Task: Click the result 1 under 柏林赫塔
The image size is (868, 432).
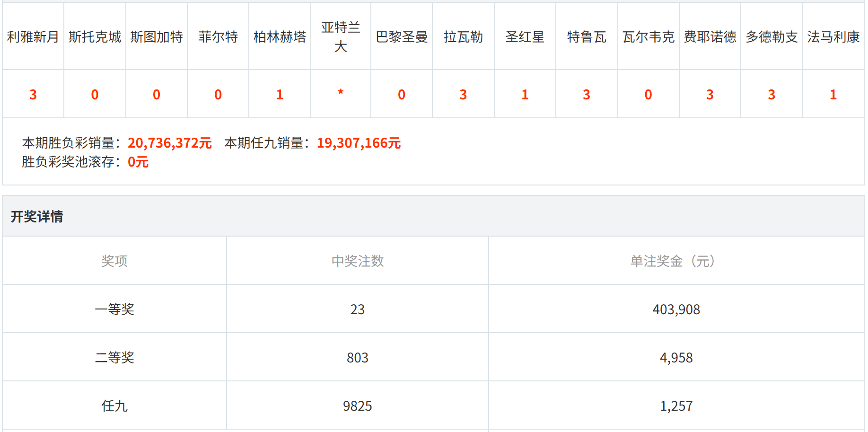Action: [x=280, y=95]
